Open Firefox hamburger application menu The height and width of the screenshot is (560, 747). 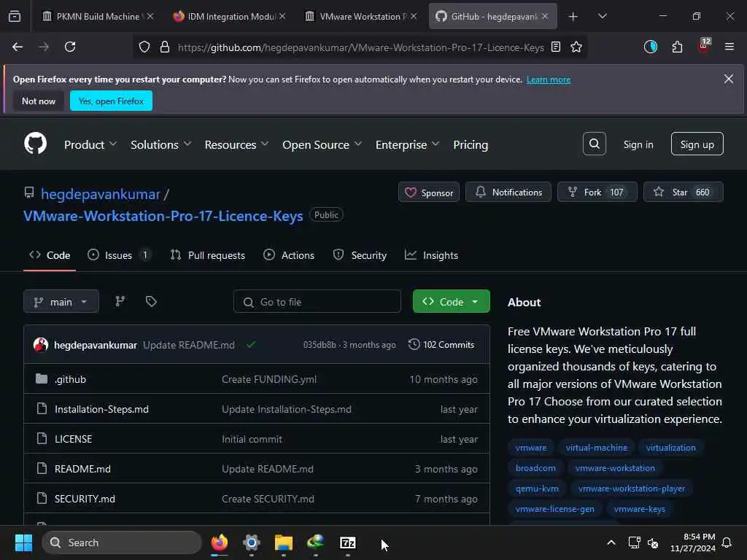pos(729,47)
